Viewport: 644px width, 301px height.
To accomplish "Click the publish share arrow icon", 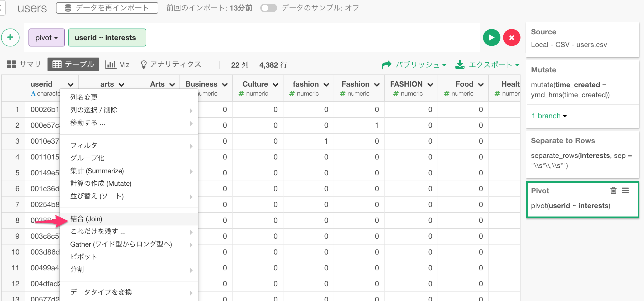I will (x=386, y=65).
